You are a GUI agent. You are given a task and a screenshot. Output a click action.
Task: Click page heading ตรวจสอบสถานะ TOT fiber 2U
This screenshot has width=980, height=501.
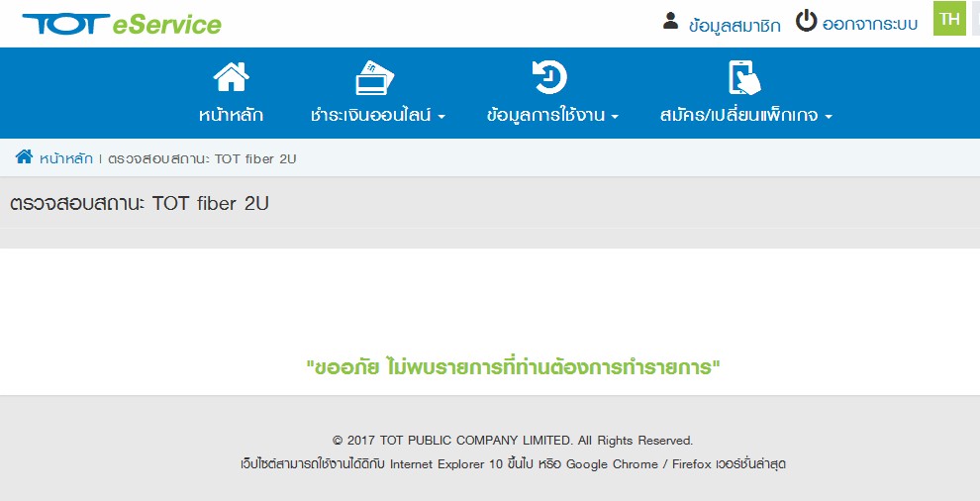140,203
